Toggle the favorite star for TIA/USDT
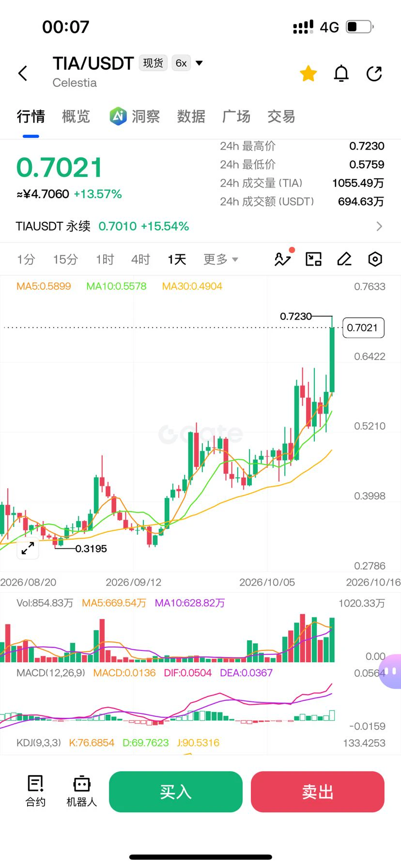The image size is (401, 868). 308,74
